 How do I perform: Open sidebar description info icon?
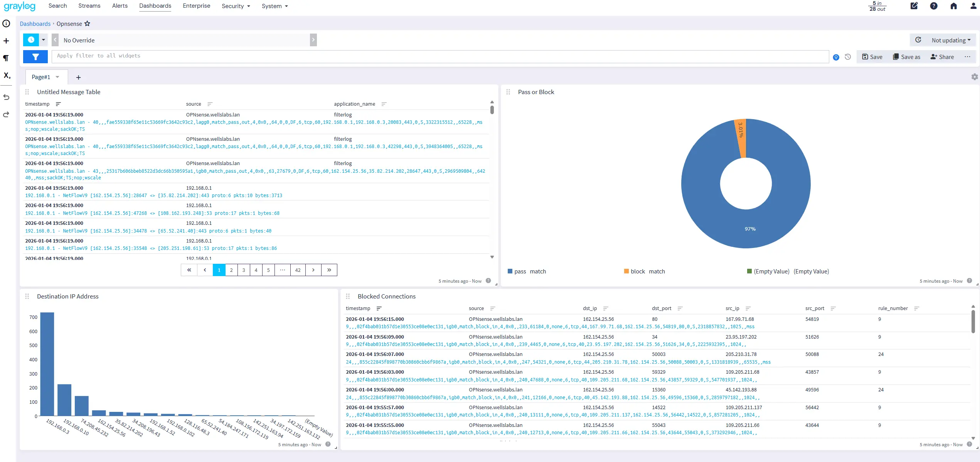click(x=6, y=24)
